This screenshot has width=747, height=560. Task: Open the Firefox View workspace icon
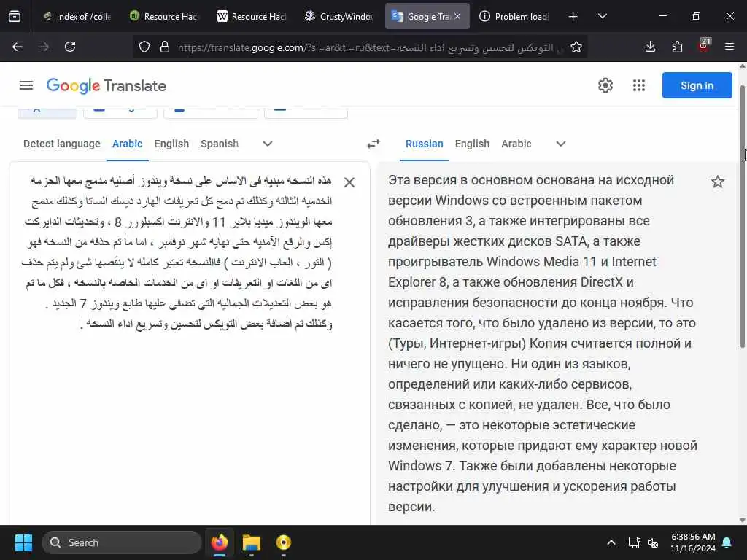click(15, 17)
